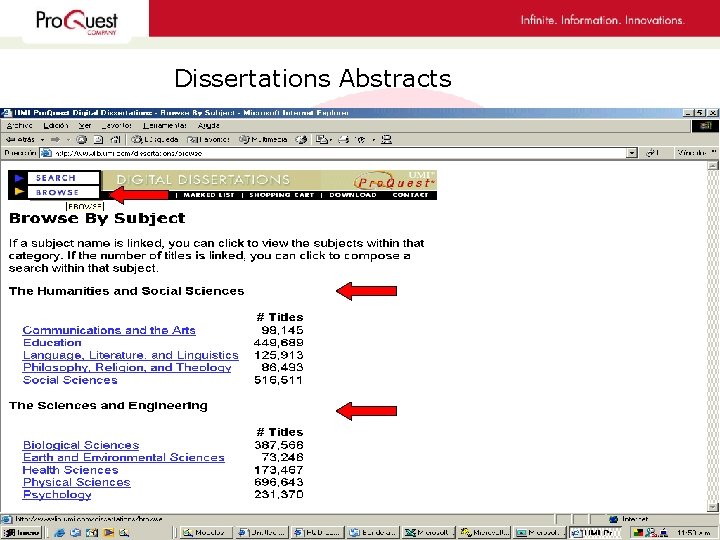Viewport: 720px width, 540px height.
Task: Click the Refresh page toolbar icon
Action: pyautogui.click(x=98, y=140)
